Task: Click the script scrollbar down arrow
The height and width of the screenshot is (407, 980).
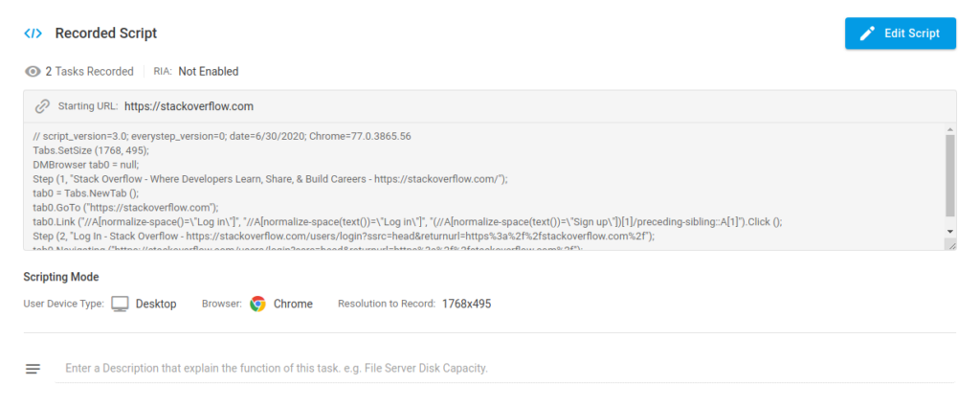Action: pos(949,232)
